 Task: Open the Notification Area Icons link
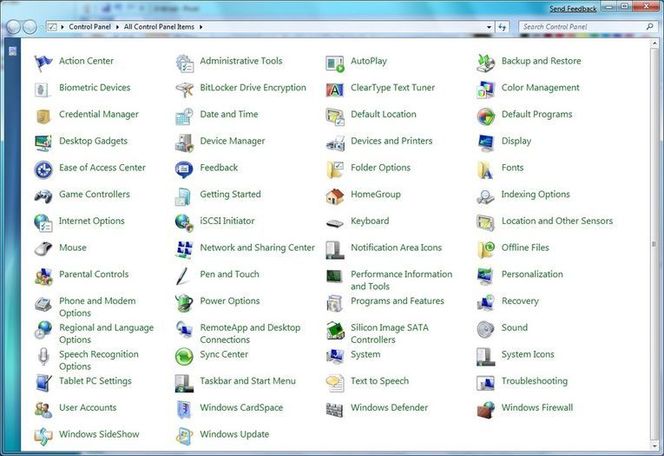396,247
